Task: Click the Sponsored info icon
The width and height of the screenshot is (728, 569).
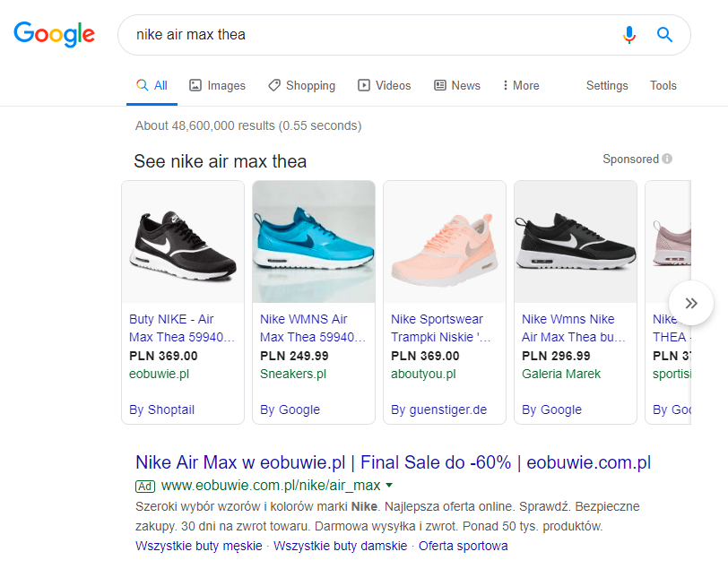Action: pyautogui.click(x=667, y=159)
